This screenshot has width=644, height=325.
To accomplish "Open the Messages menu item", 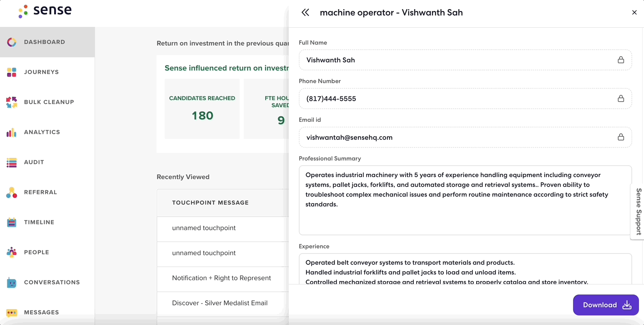I will tap(41, 312).
